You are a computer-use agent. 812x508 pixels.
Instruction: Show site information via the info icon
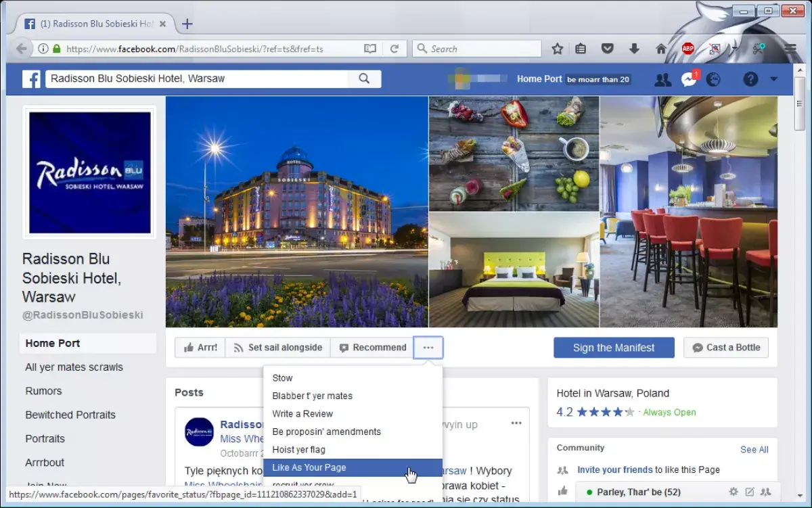click(43, 49)
